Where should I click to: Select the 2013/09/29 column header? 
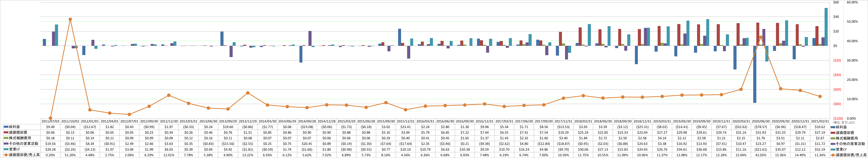[x=228, y=121]
